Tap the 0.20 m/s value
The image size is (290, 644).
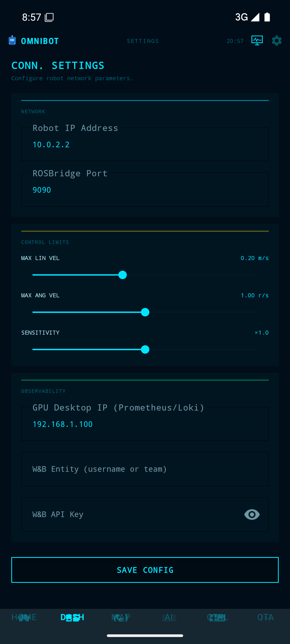(x=255, y=258)
